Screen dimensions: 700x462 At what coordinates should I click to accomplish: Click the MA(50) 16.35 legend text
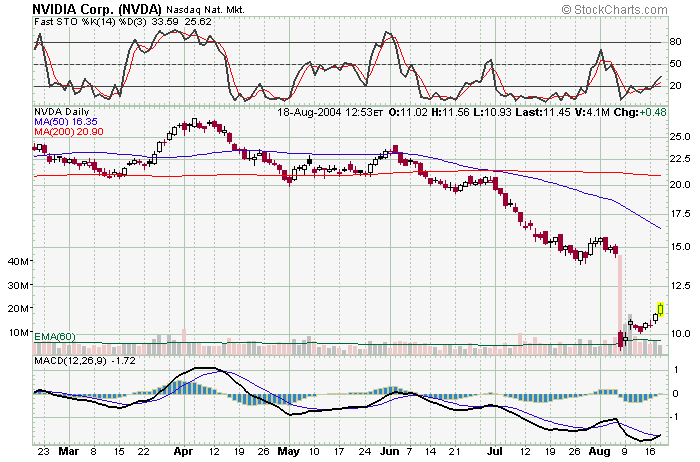coord(66,121)
